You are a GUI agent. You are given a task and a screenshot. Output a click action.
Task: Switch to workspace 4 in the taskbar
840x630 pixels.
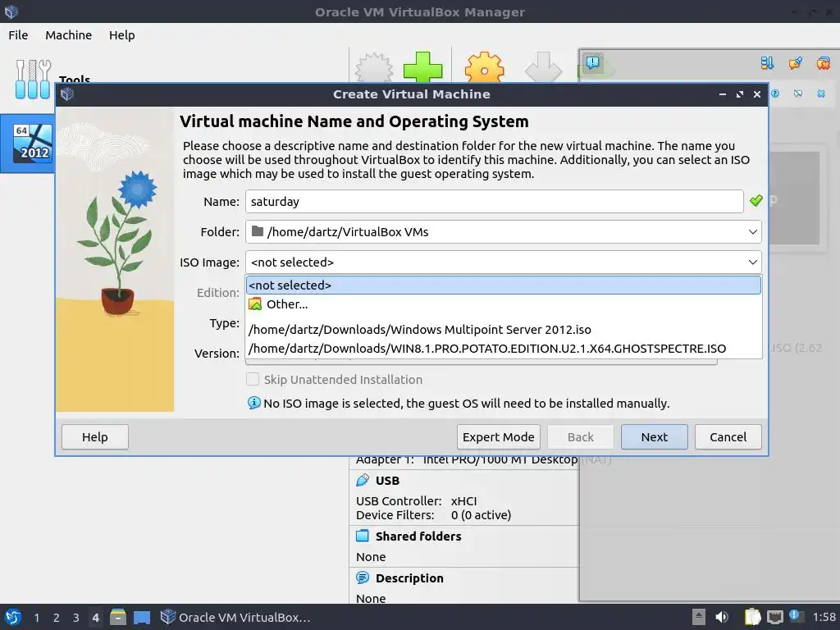tap(95, 617)
